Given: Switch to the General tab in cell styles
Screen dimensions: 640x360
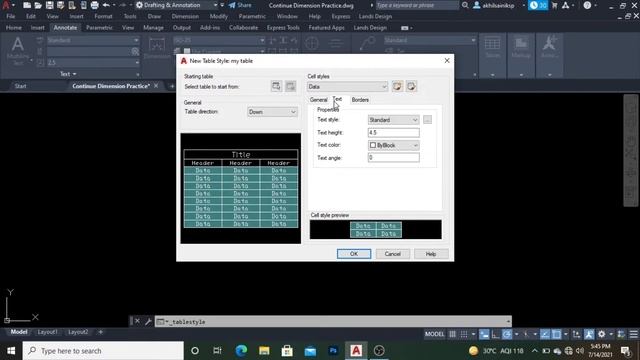Looking at the screenshot, I should point(318,100).
